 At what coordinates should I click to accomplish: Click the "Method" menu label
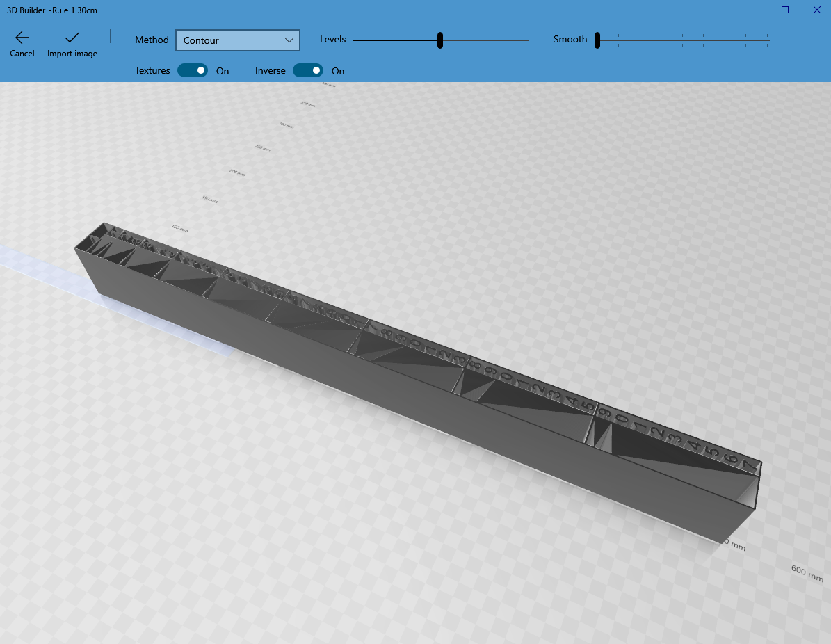pyautogui.click(x=151, y=40)
